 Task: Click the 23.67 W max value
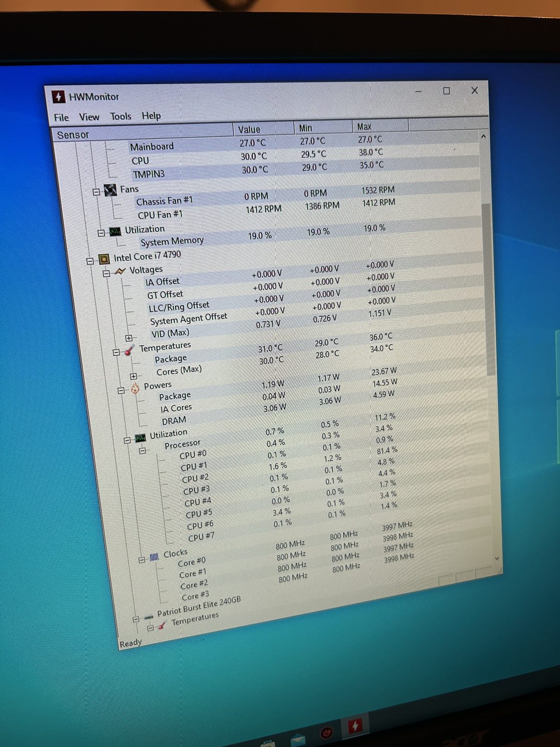pos(384,372)
